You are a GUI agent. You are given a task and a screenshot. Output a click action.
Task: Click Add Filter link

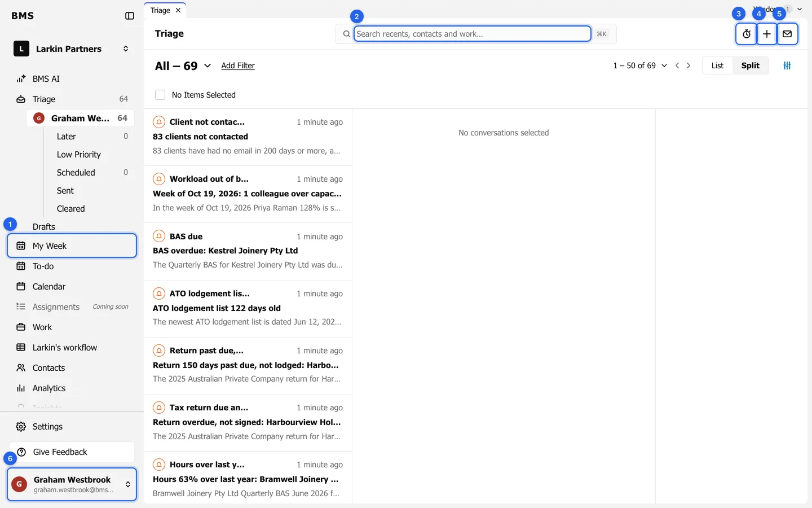pyautogui.click(x=238, y=65)
